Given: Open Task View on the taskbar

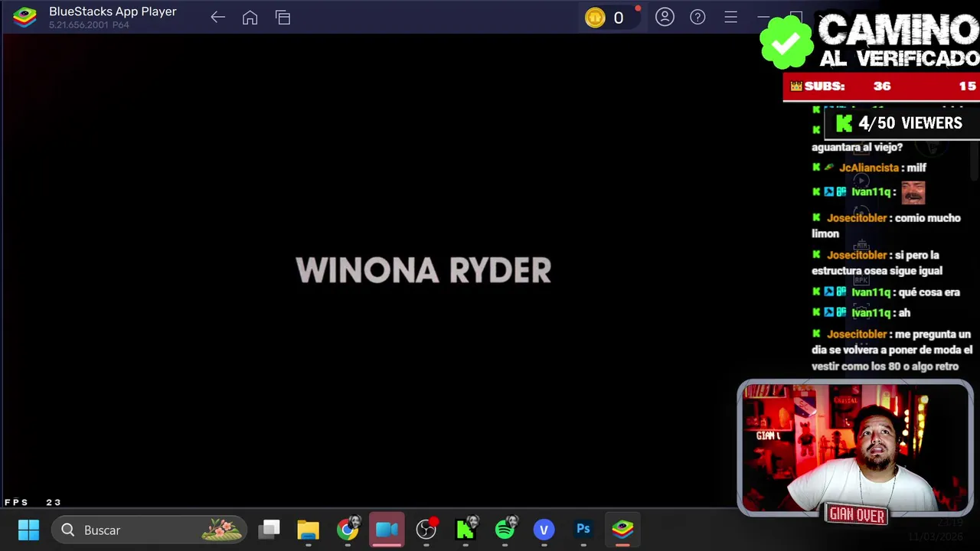Looking at the screenshot, I should coord(269,530).
